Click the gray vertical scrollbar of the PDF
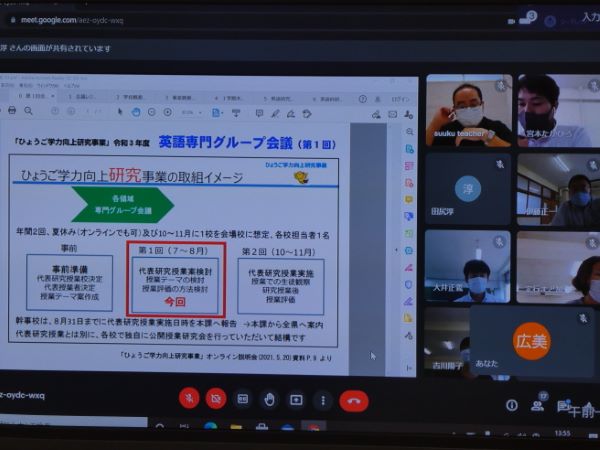 367,249
